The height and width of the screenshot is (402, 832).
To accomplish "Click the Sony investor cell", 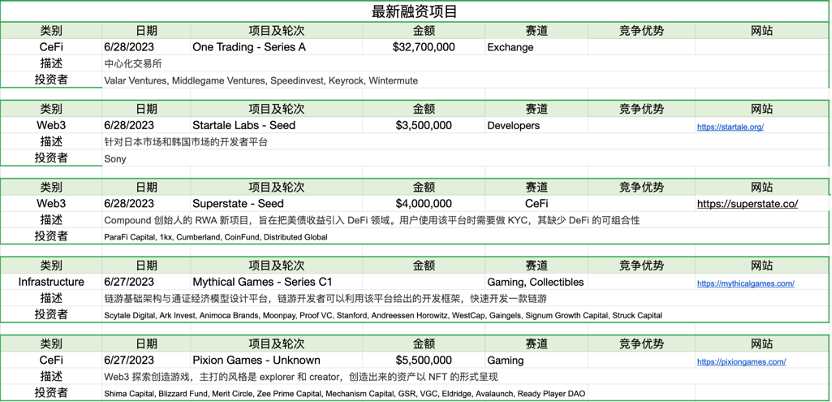I will [465, 159].
